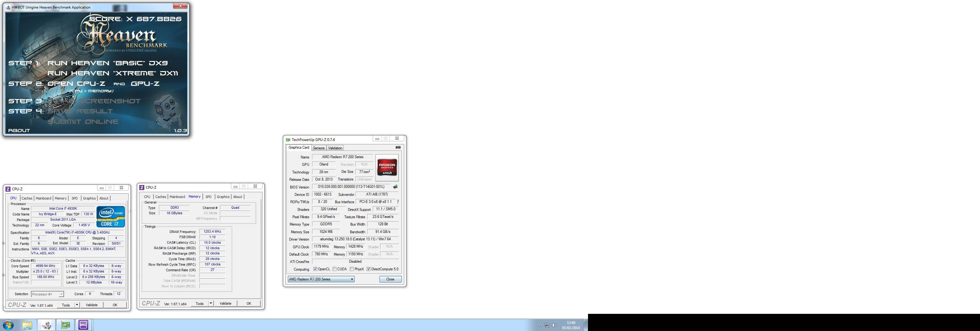Click About in the Heaven benchmark window
Image resolution: width=980 pixels, height=331 pixels.
click(19, 130)
